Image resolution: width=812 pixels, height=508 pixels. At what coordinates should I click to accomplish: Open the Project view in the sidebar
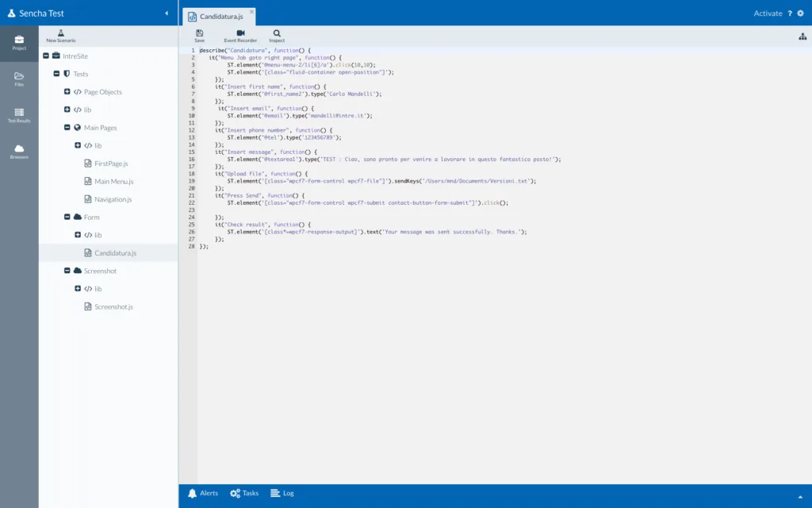(x=19, y=43)
